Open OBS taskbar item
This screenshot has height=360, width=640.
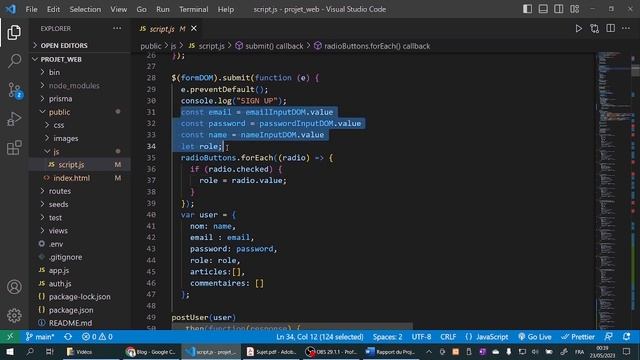point(331,351)
